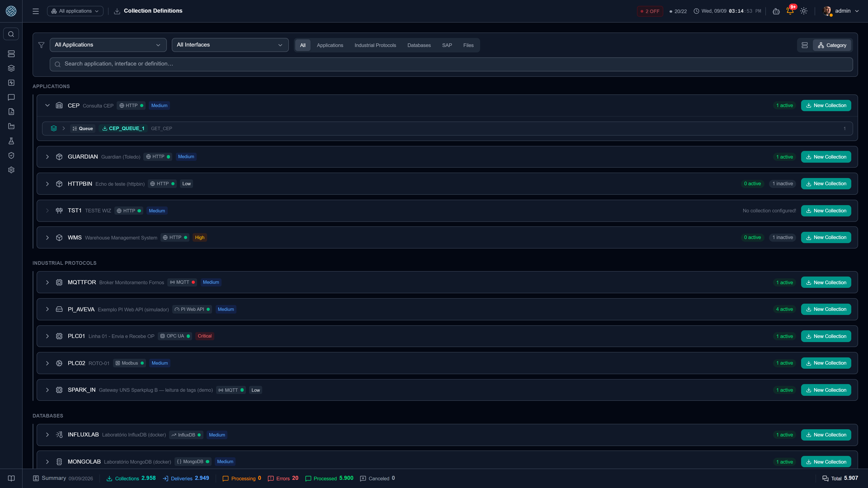Click New Collection for TST1
This screenshot has width=868, height=488.
point(826,211)
